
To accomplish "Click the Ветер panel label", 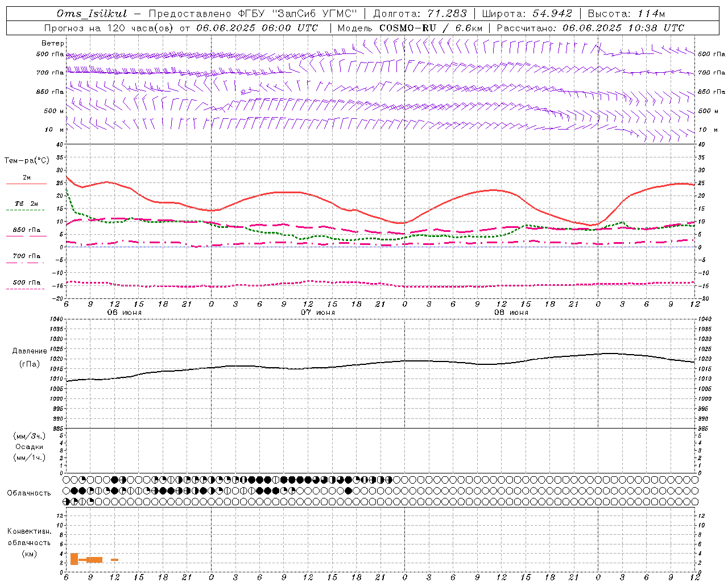I will coord(53,43).
